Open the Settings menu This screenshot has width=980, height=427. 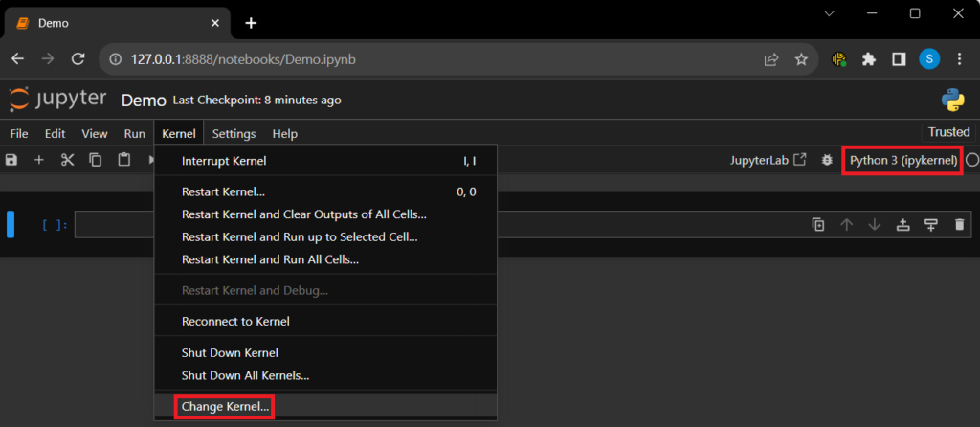point(234,134)
